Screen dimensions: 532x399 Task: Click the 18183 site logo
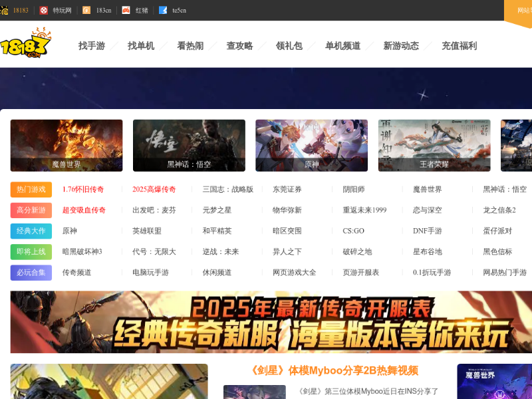pos(25,45)
